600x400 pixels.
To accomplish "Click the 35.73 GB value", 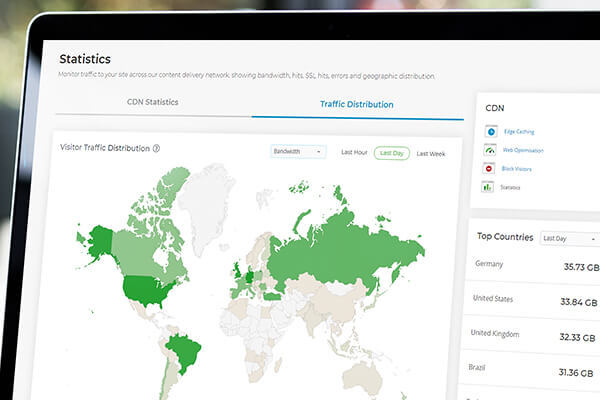I will [x=581, y=267].
